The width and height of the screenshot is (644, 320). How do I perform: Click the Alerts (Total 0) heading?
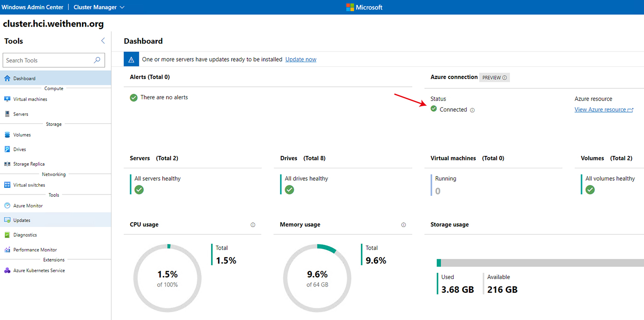(x=150, y=77)
